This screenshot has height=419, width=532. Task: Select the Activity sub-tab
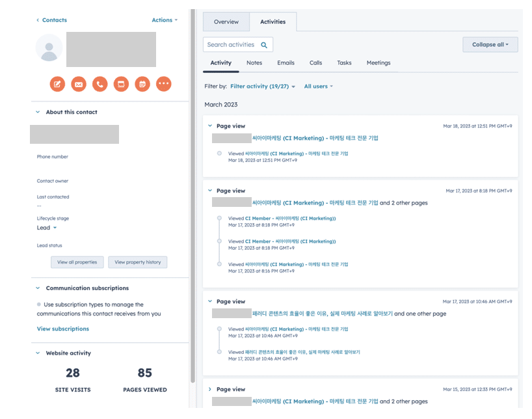tap(221, 63)
